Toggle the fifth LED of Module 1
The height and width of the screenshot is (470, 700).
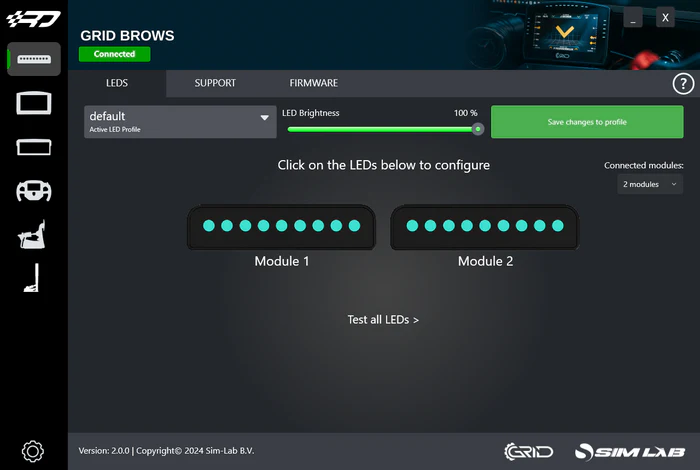282,225
